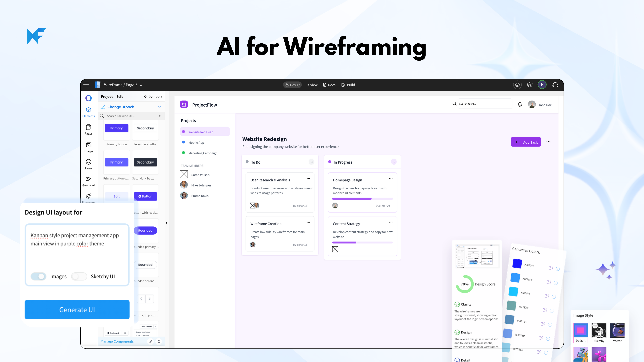Expand search options double chevron
This screenshot has height=362, width=644.
coord(160,116)
